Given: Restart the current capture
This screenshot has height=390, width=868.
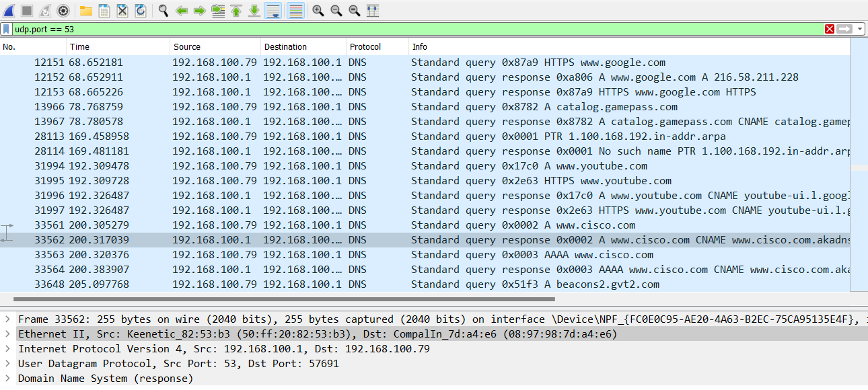Looking at the screenshot, I should pyautogui.click(x=45, y=11).
